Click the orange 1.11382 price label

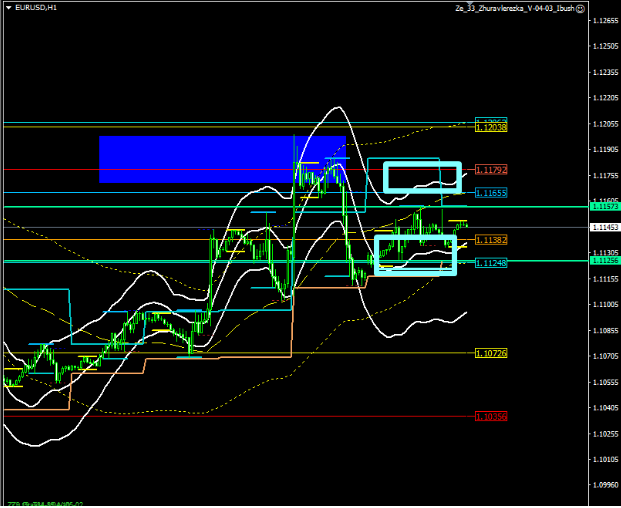coord(491,240)
